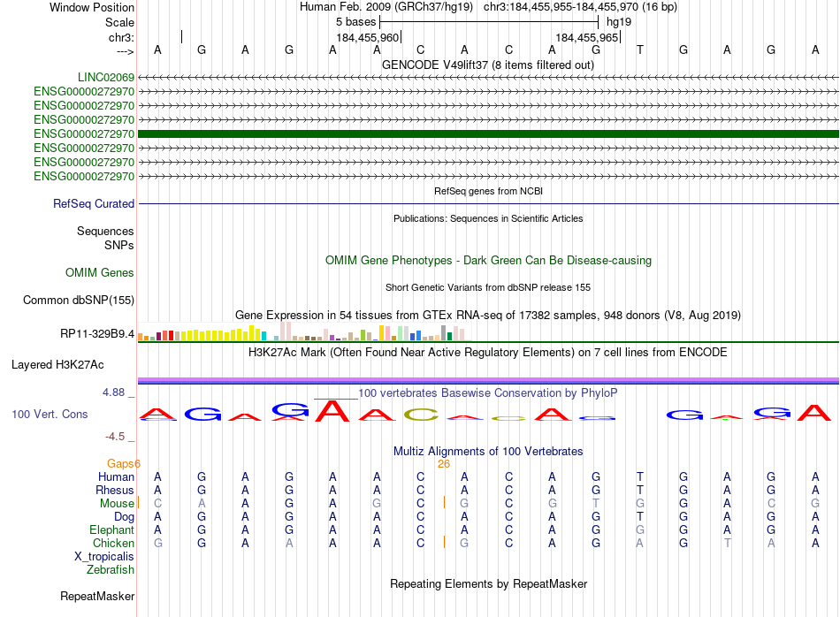The width and height of the screenshot is (840, 617).
Task: Click the Sequences track label
Action: 105,231
